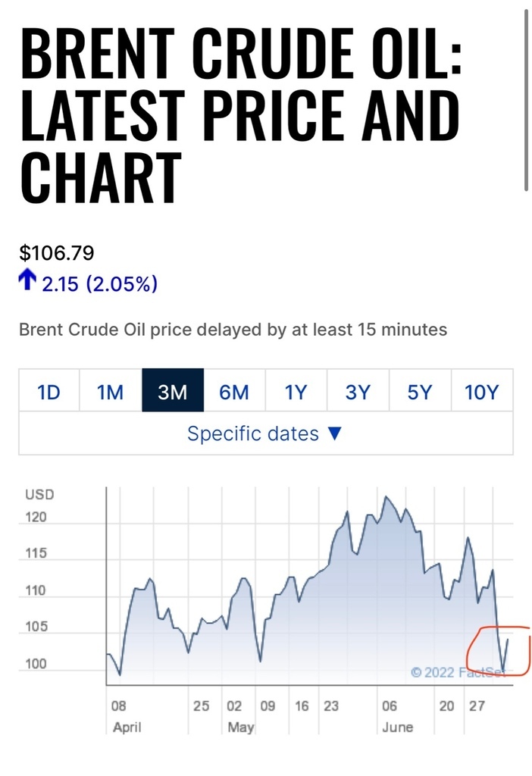Screen dimensions: 532x776
Task: Show the 6M price chart
Action: [x=234, y=392]
